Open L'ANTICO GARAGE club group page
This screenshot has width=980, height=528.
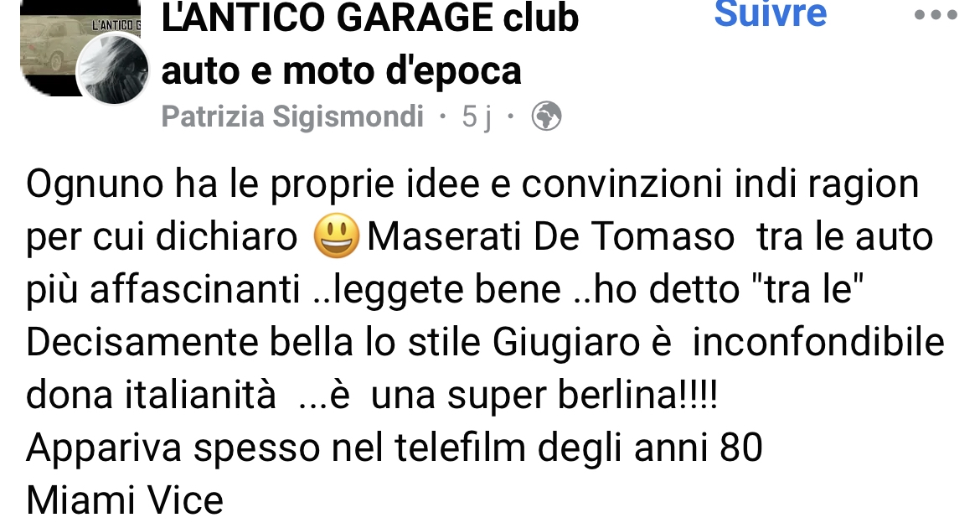pyautogui.click(x=370, y=18)
